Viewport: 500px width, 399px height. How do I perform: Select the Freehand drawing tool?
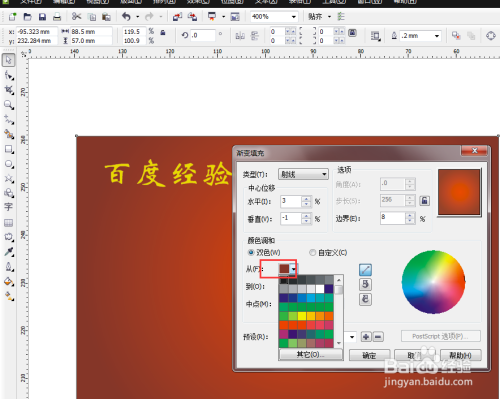click(9, 119)
